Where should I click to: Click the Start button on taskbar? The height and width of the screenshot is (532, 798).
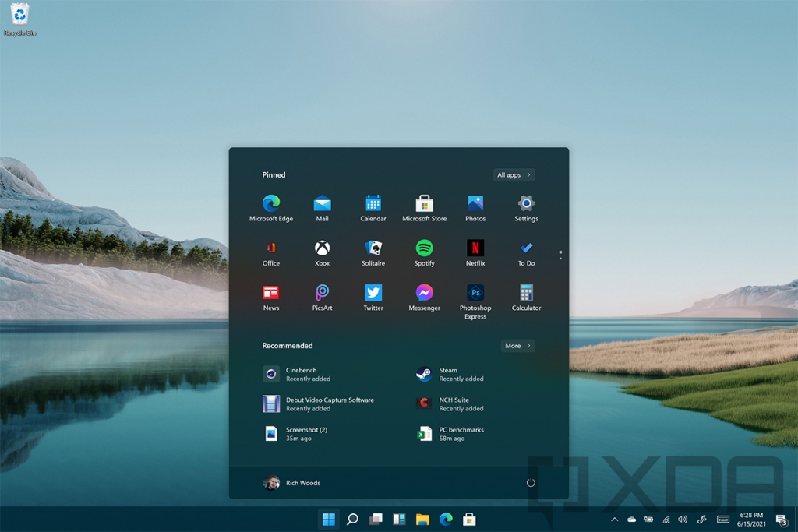click(x=329, y=520)
